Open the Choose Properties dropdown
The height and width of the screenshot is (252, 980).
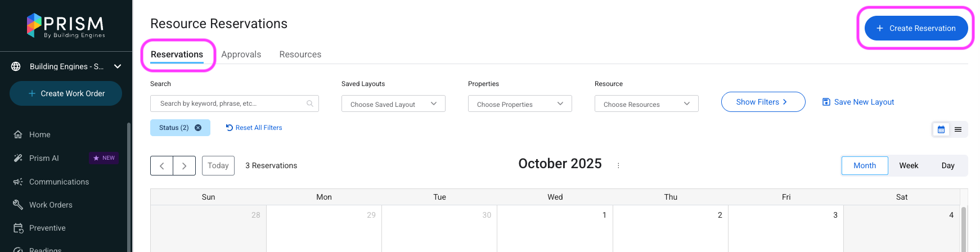(520, 104)
